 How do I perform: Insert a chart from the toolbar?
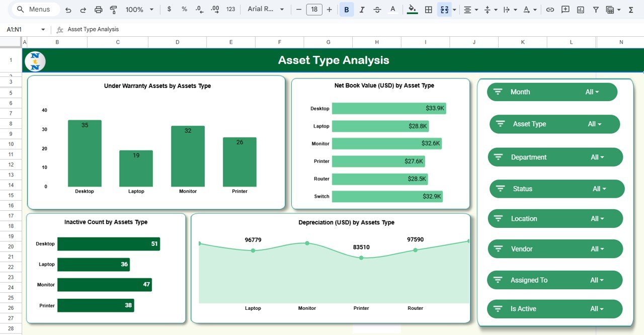(x=580, y=9)
